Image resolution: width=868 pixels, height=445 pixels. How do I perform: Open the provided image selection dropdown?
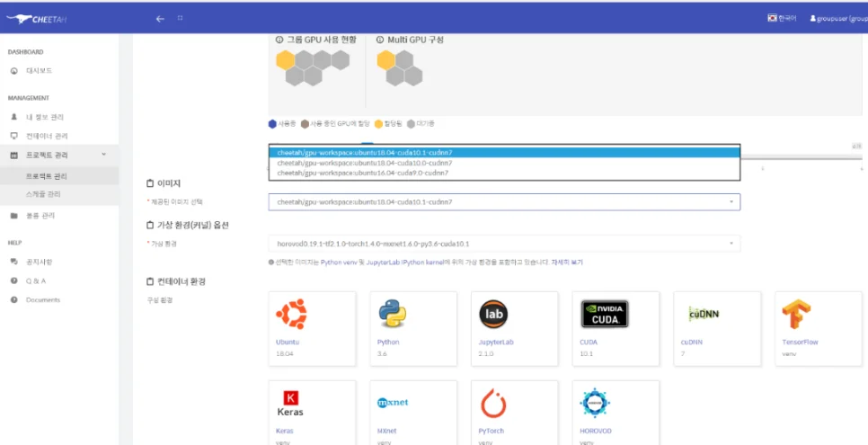503,202
